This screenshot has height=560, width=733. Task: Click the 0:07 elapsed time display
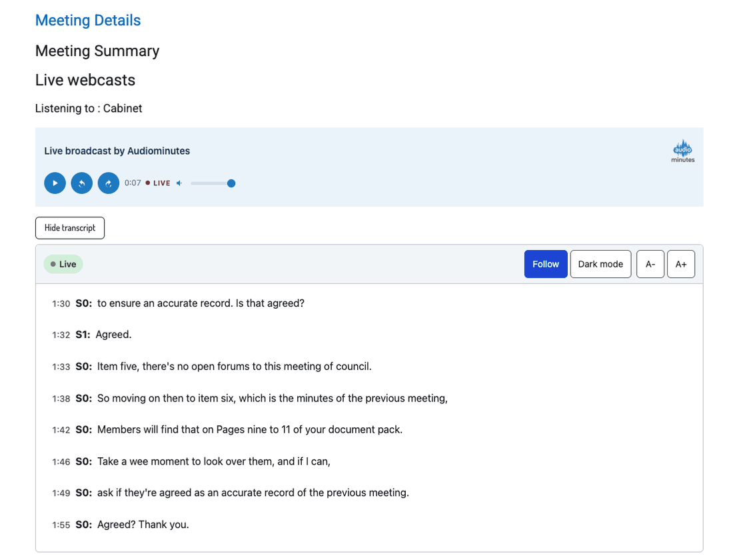point(133,183)
